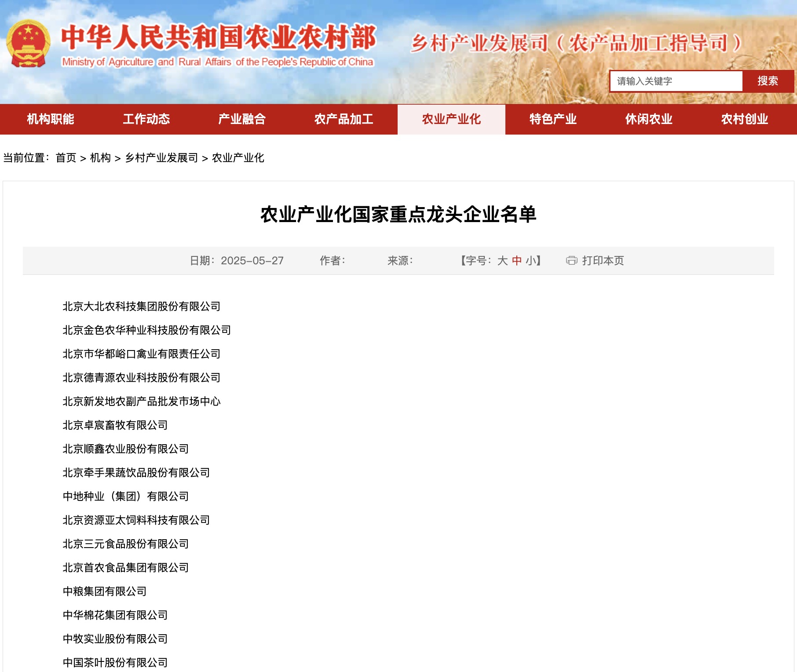797x672 pixels.
Task: Click 乡村产业发展司 breadcrumb link
Action: coord(161,158)
